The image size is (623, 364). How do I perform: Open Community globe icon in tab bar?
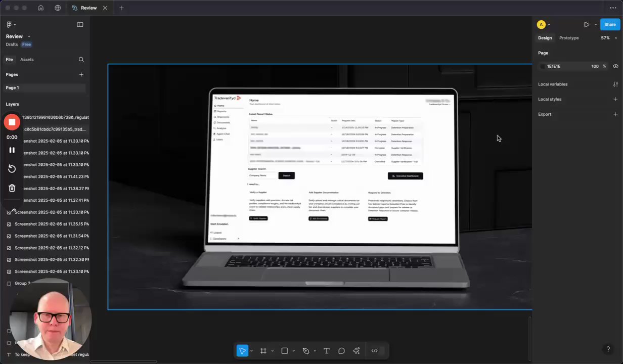(58, 8)
